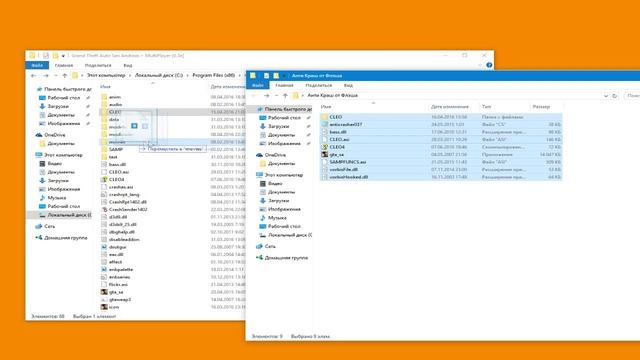Select CLEO4 in the GTA San Andreas folder list
Image resolution: width=640 pixels, height=360 pixels.
point(116,180)
